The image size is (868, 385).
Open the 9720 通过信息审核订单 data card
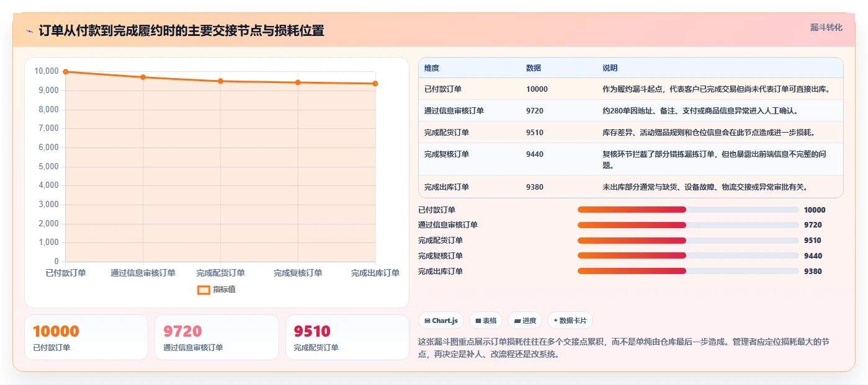tap(217, 337)
